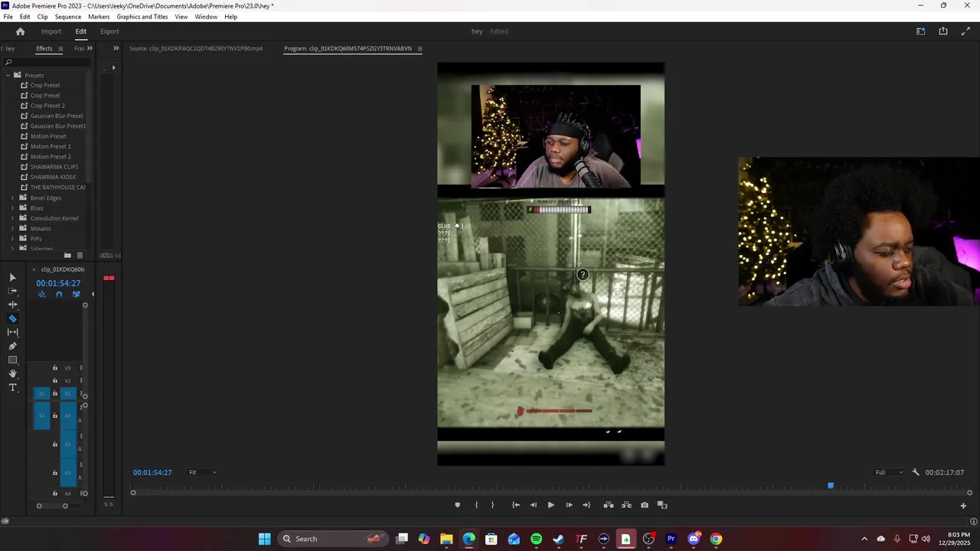Viewport: 980px width, 551px height.
Task: Toggle insert as nests timeline button
Action: click(x=42, y=295)
